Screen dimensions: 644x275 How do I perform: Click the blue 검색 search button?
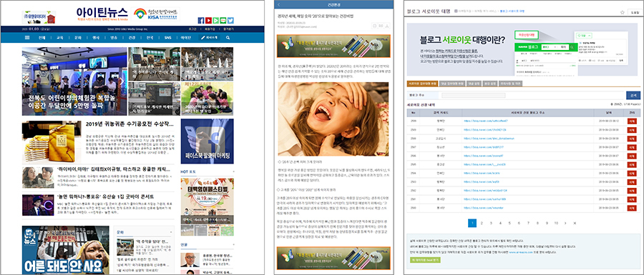pyautogui.click(x=633, y=95)
